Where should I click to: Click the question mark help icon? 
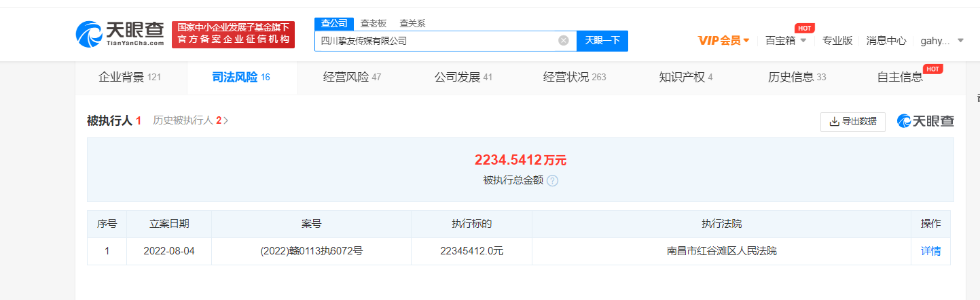tap(553, 181)
